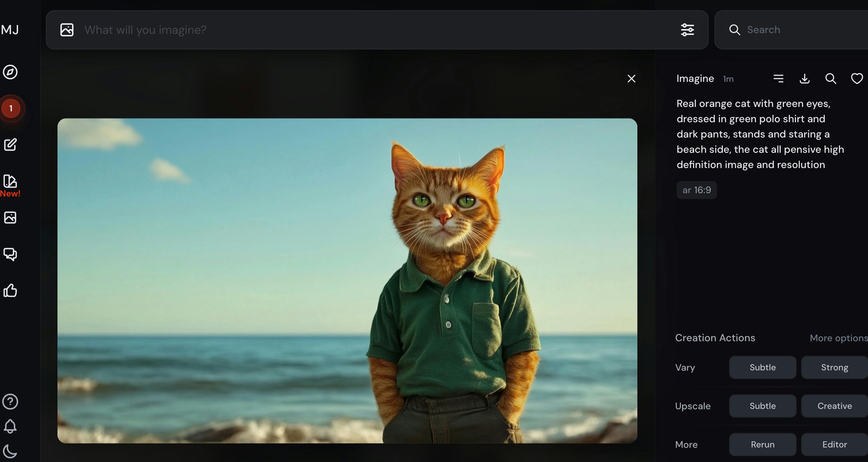
Task: Open the Organize images sidebar icon
Action: click(x=10, y=218)
